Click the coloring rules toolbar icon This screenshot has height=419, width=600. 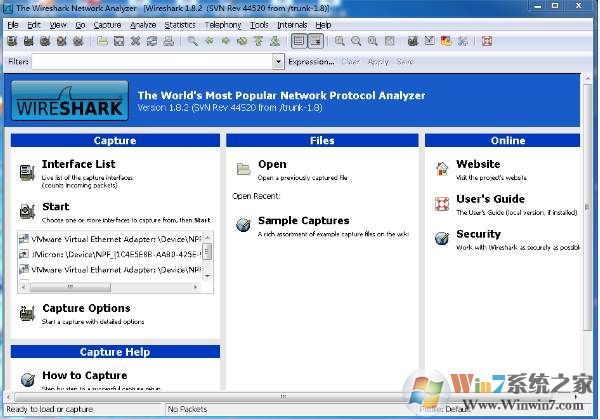coord(445,41)
